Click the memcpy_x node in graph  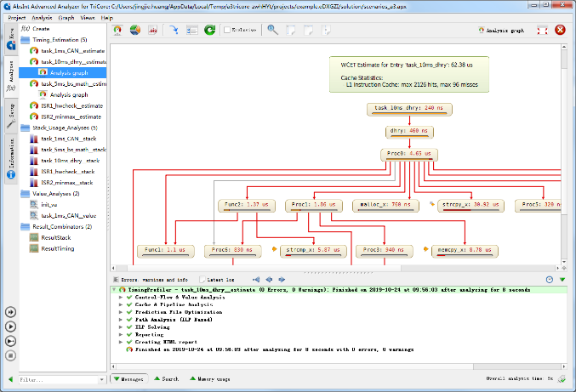pyautogui.click(x=465, y=250)
